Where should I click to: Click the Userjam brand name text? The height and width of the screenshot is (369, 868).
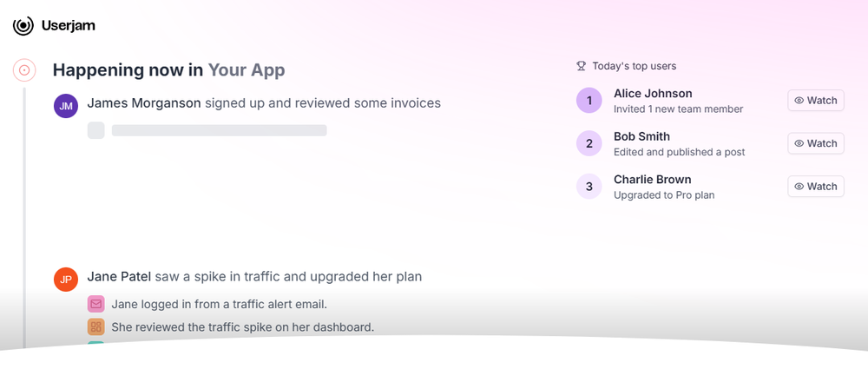tap(69, 26)
